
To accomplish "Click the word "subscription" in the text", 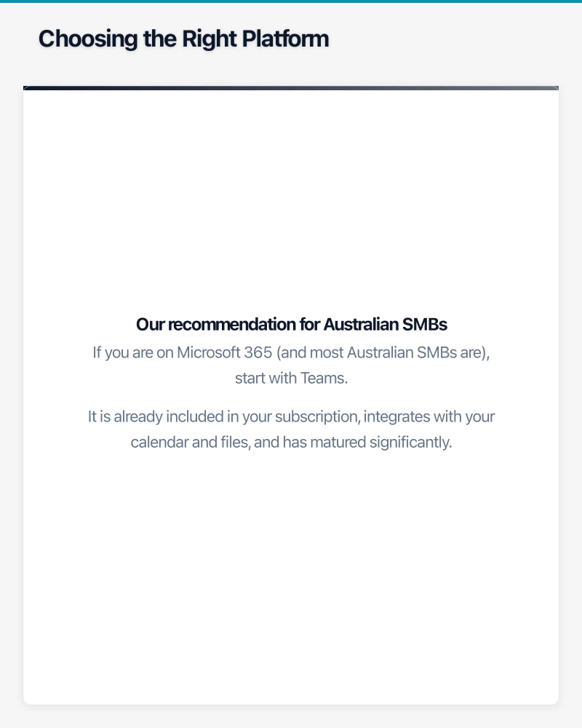I will pos(320,417).
